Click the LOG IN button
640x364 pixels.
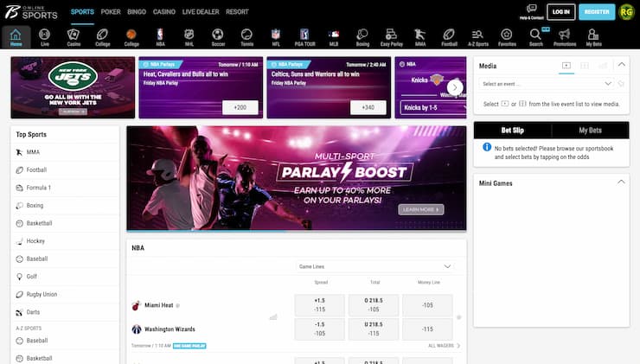560,12
